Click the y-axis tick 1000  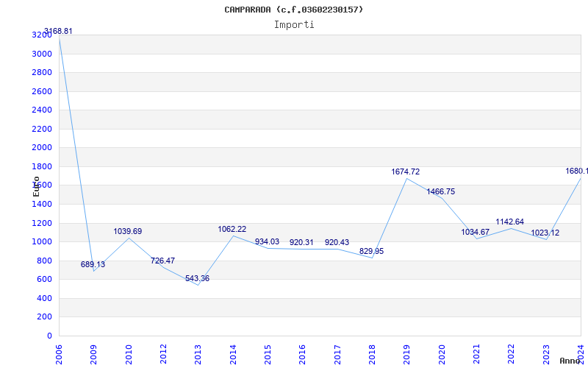pyautogui.click(x=42, y=242)
